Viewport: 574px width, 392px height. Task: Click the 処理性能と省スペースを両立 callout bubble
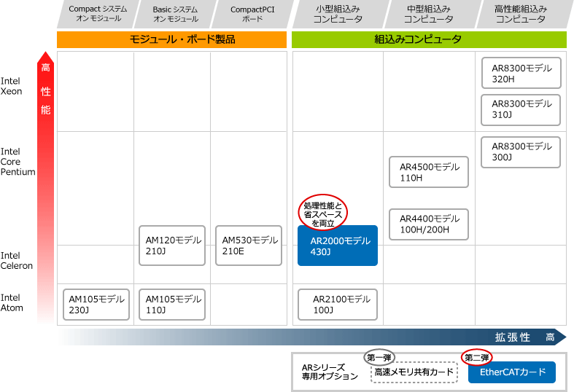323,212
